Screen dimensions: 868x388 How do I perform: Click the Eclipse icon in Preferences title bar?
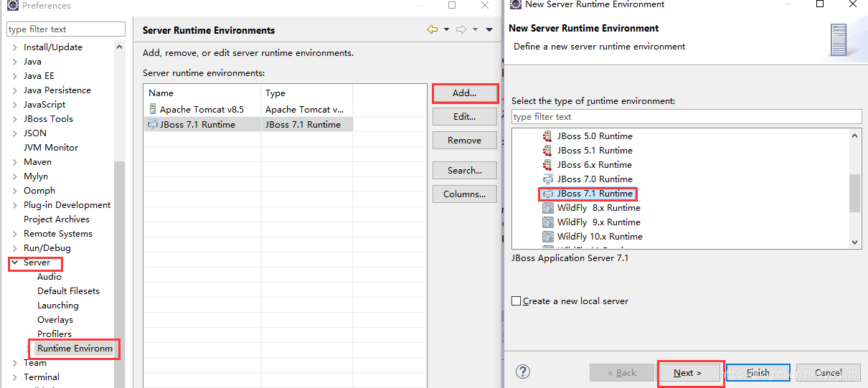point(12,5)
